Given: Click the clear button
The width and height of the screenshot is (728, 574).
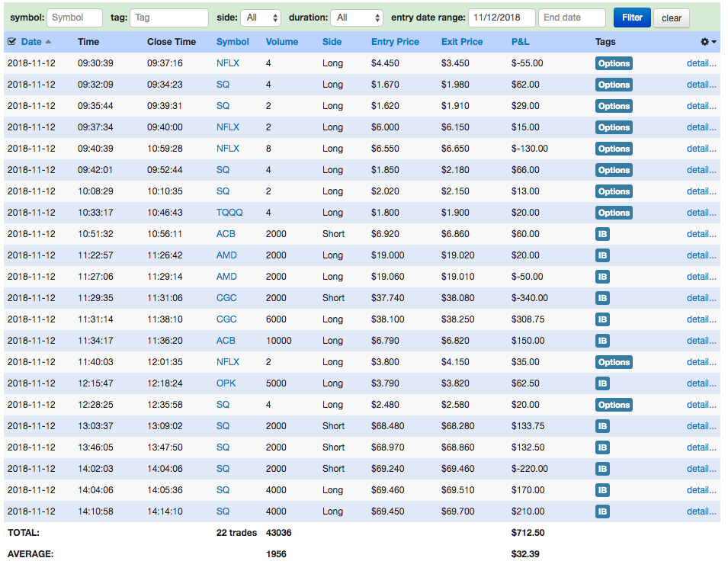Looking at the screenshot, I should click(672, 18).
